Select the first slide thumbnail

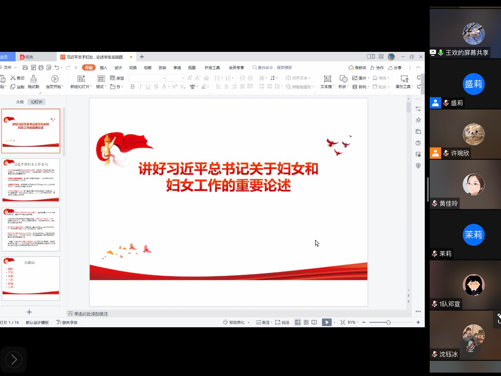pos(31,131)
